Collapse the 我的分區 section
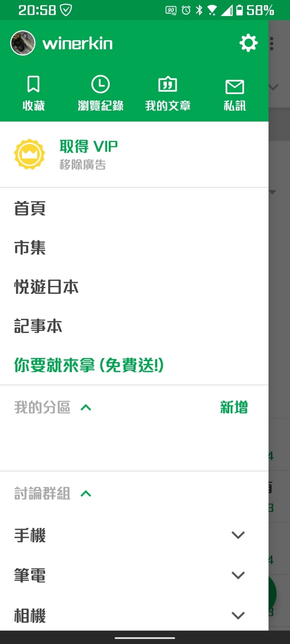Screen dimensions: 290x644 pos(86,408)
